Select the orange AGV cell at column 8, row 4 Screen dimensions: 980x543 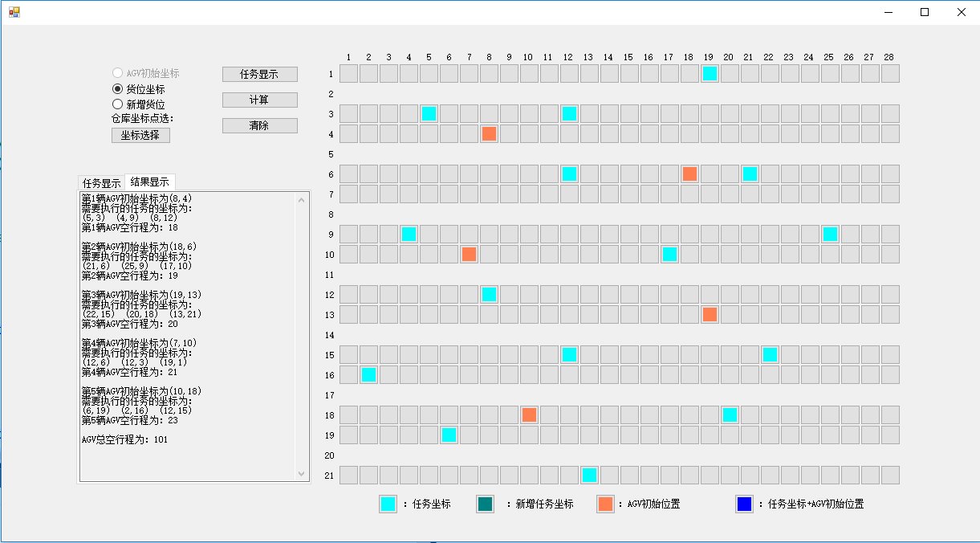pyautogui.click(x=489, y=133)
